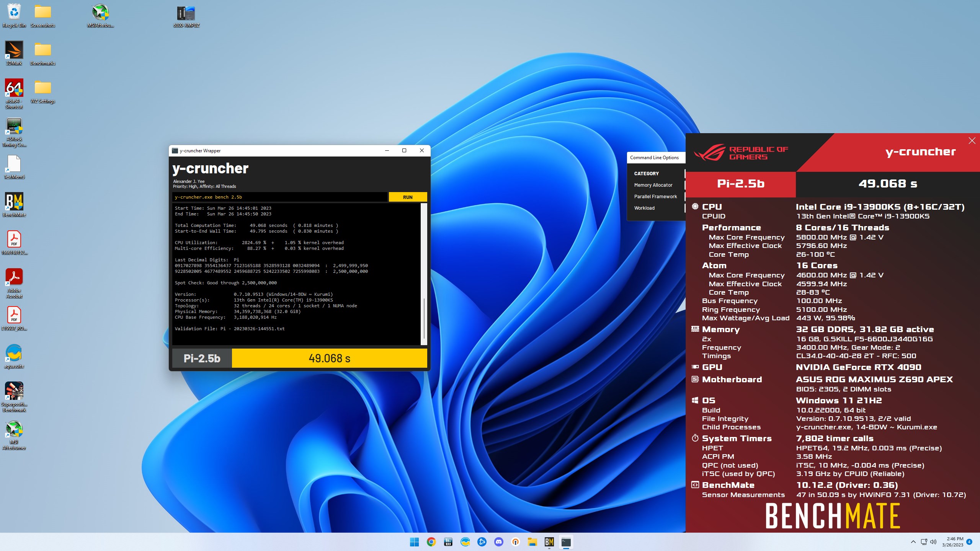This screenshot has height=551, width=980.
Task: Open the volume control in tray
Action: (933, 542)
